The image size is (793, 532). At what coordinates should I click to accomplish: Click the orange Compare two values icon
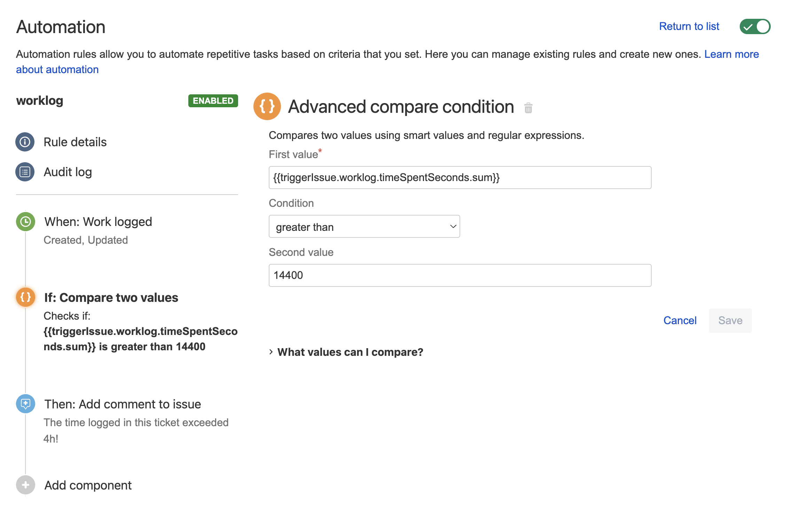(x=25, y=297)
